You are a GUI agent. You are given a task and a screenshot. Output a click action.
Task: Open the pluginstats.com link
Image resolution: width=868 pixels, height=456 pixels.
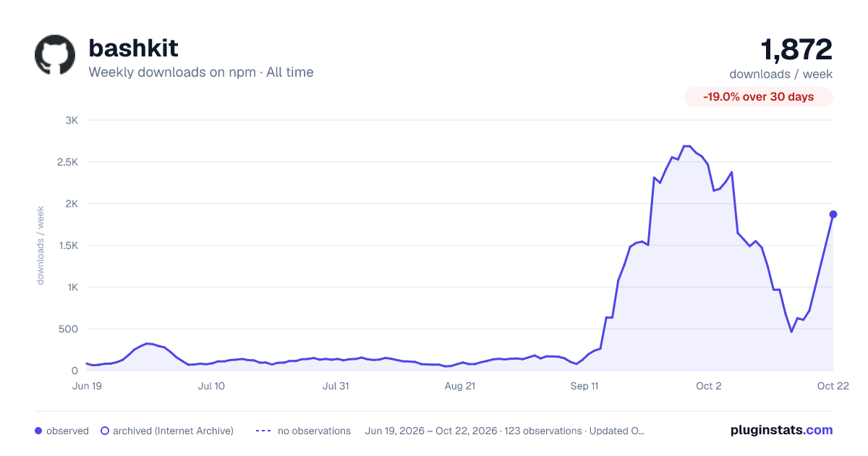[782, 430]
